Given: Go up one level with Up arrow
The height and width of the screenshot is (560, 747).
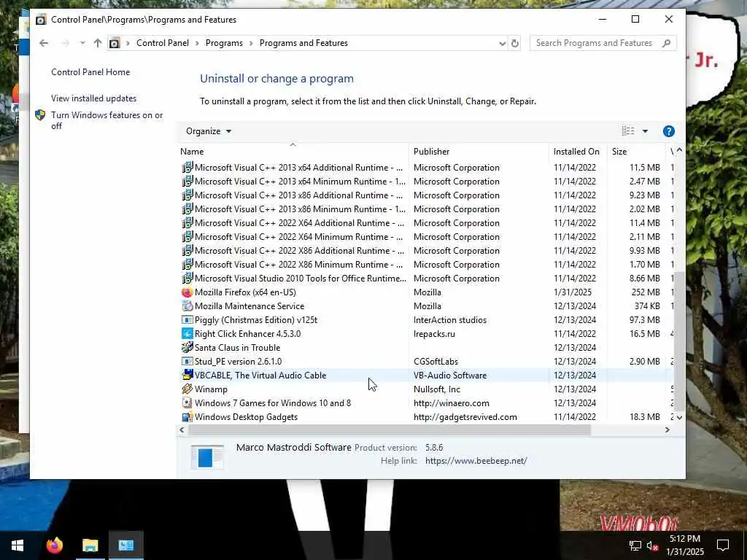Looking at the screenshot, I should point(98,43).
